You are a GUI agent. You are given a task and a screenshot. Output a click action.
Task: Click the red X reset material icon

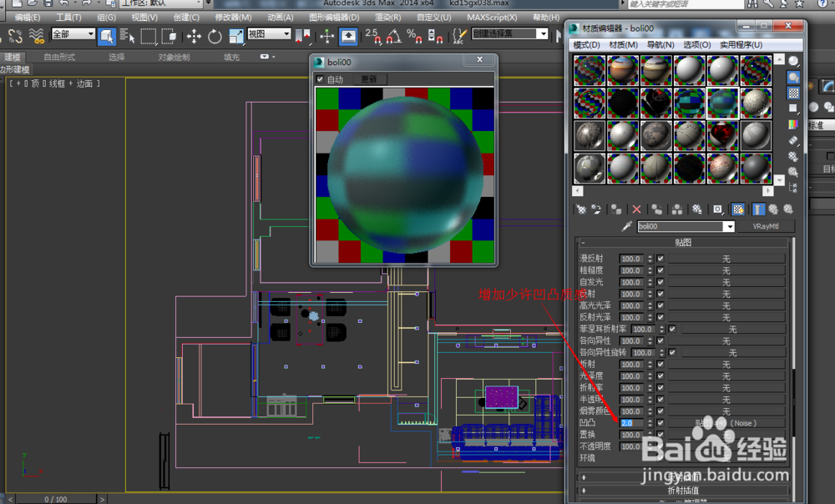click(636, 209)
